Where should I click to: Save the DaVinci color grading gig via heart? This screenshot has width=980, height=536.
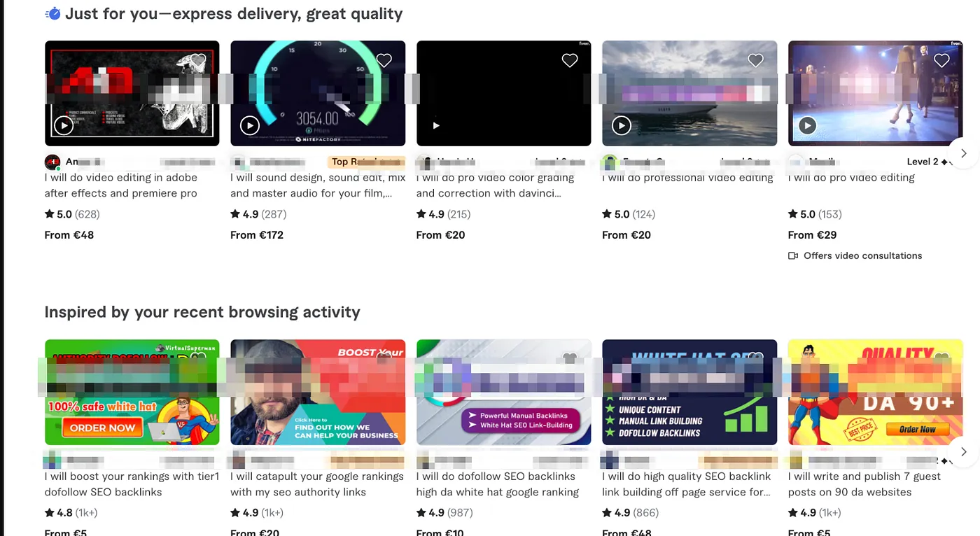[570, 60]
